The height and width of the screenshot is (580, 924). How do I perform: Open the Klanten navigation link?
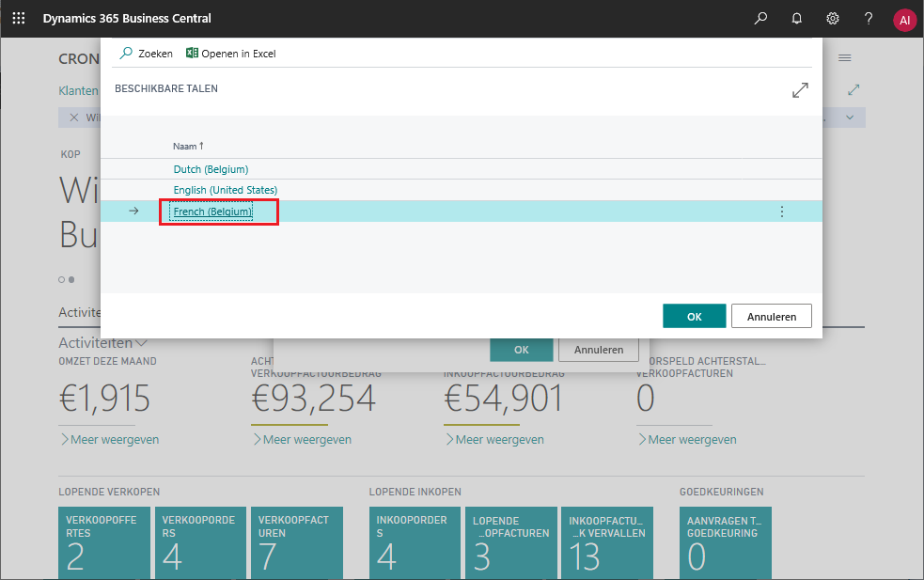click(x=78, y=91)
